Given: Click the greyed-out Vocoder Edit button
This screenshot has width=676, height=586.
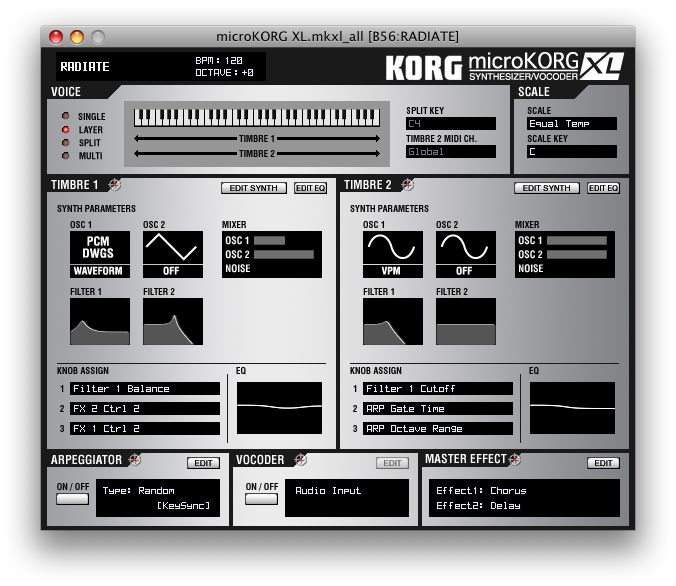Looking at the screenshot, I should tap(392, 463).
